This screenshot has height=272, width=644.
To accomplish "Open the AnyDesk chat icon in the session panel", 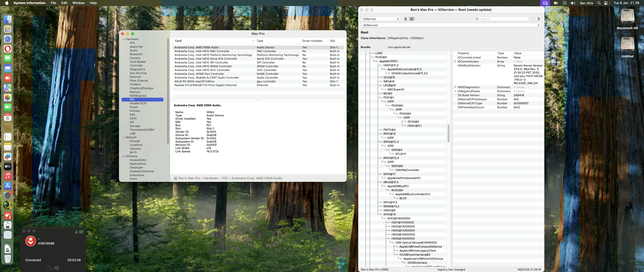I will pos(57,268).
